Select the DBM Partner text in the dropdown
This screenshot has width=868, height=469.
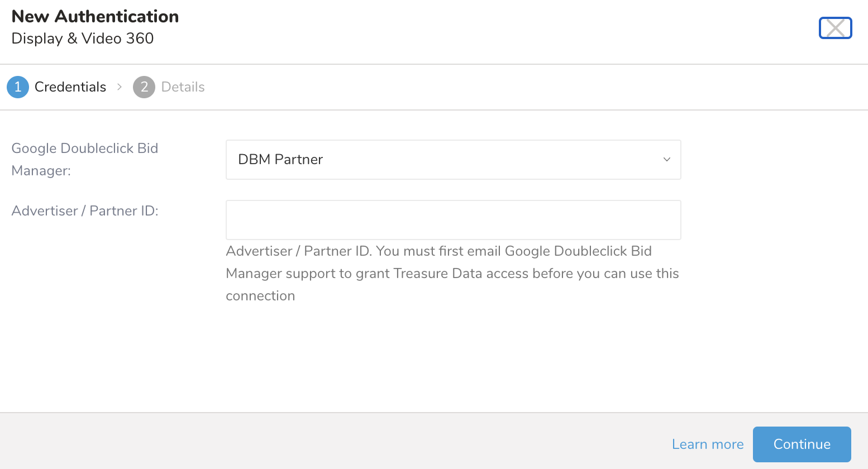pyautogui.click(x=280, y=160)
